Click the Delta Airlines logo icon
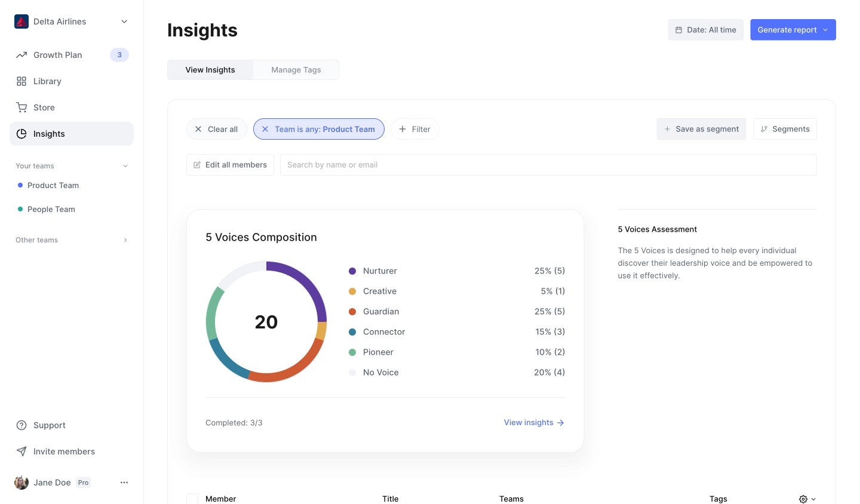 click(21, 21)
